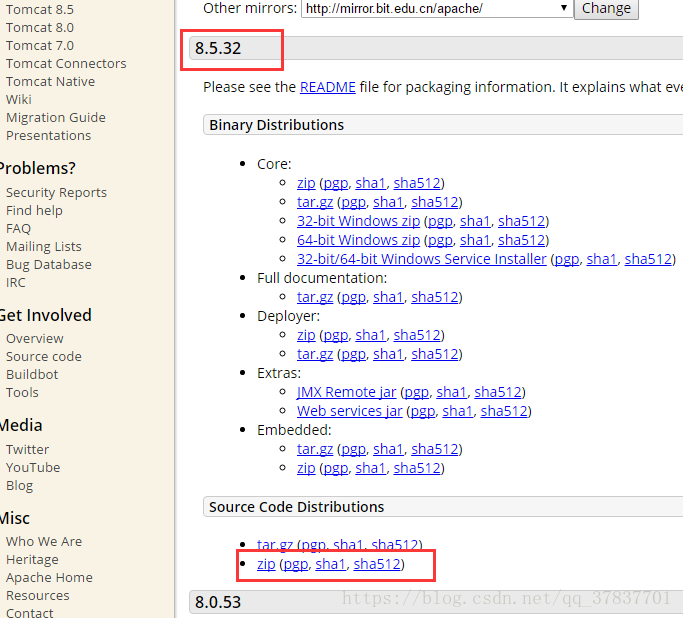Open Get Involved Overview link
The width and height of the screenshot is (683, 618).
click(x=35, y=338)
